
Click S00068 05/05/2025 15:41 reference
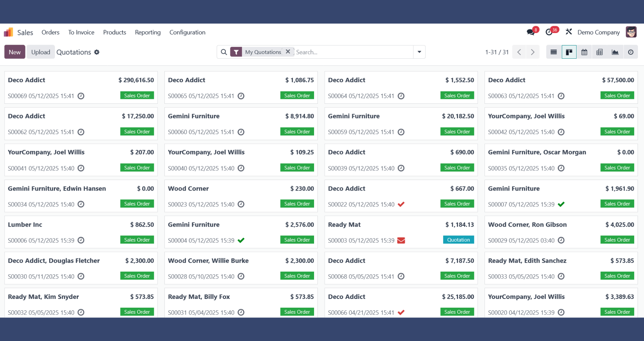361,277
